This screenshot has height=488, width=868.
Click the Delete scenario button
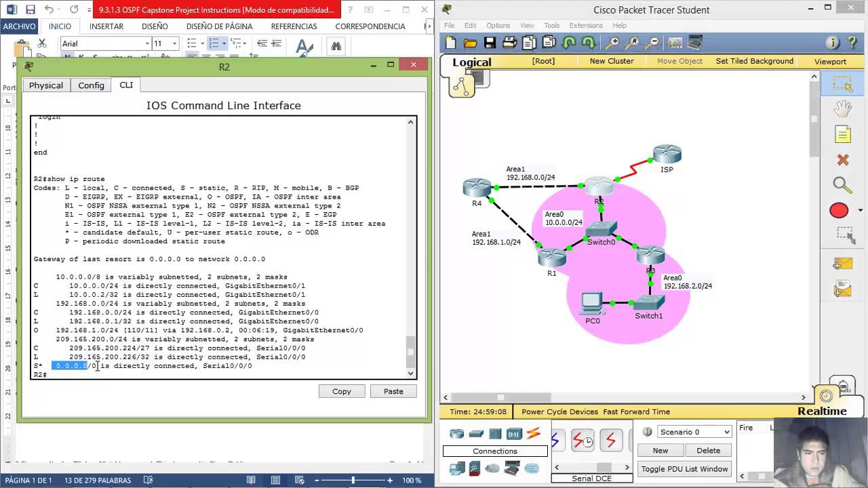click(708, 450)
